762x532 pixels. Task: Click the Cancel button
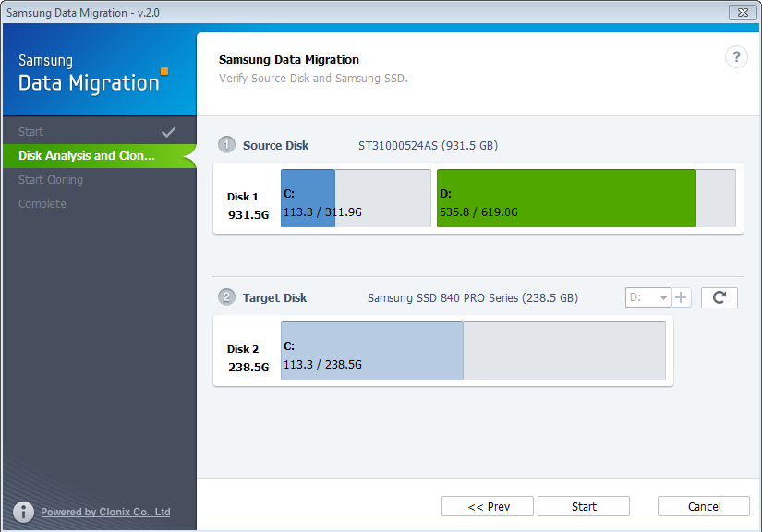pos(704,506)
